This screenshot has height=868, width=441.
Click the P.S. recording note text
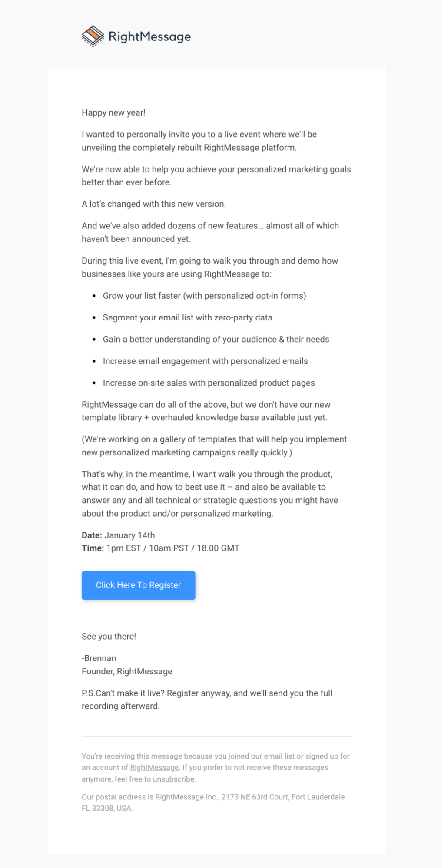pyautogui.click(x=207, y=700)
